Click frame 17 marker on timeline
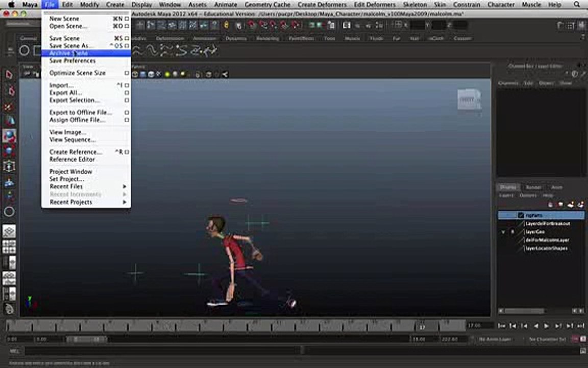 [422, 327]
